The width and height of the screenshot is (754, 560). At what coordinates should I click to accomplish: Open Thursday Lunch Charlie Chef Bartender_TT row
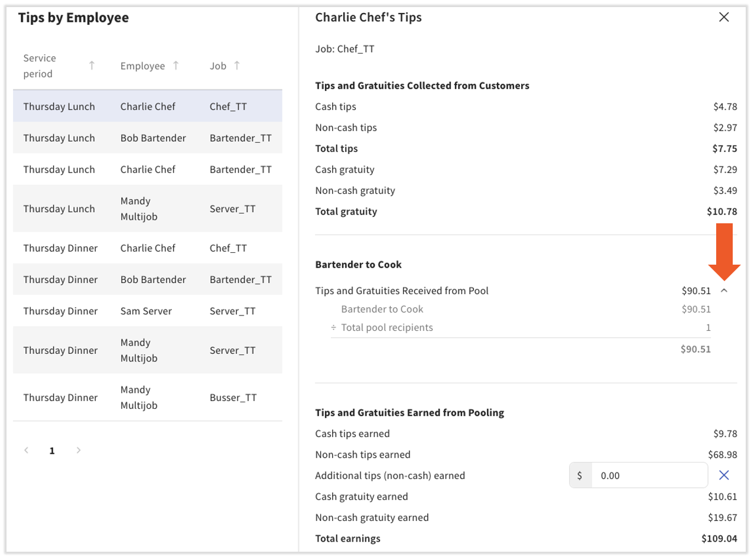pyautogui.click(x=147, y=170)
